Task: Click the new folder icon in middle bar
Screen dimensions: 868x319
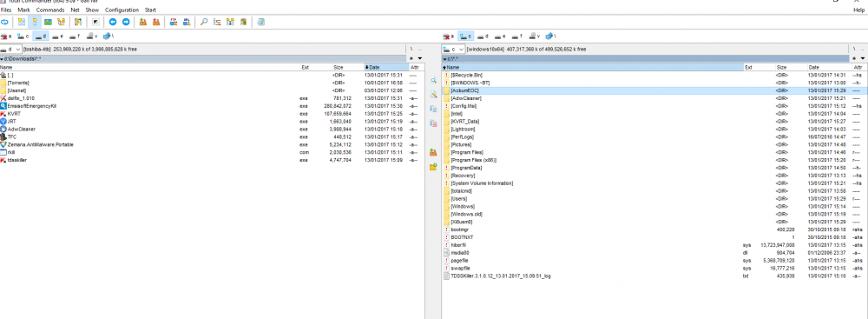Action: click(433, 167)
